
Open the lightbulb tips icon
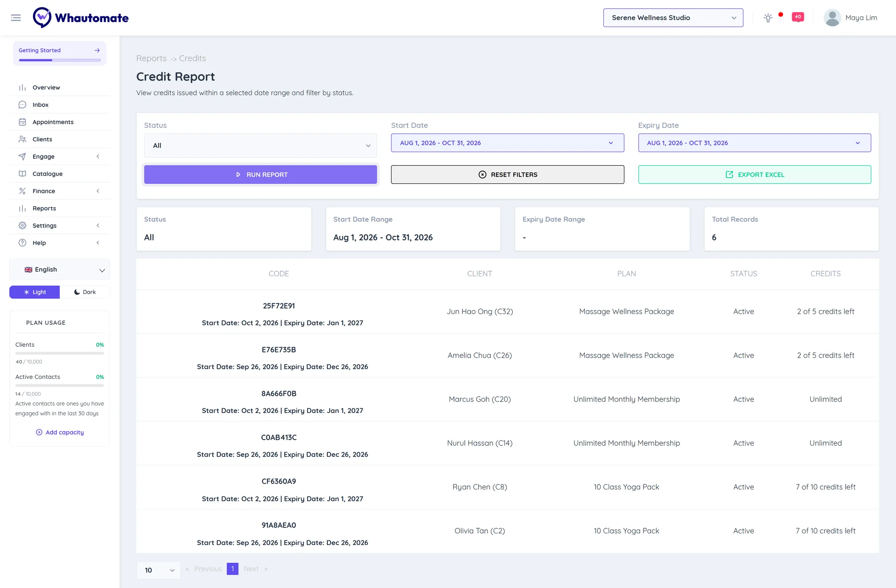click(768, 18)
